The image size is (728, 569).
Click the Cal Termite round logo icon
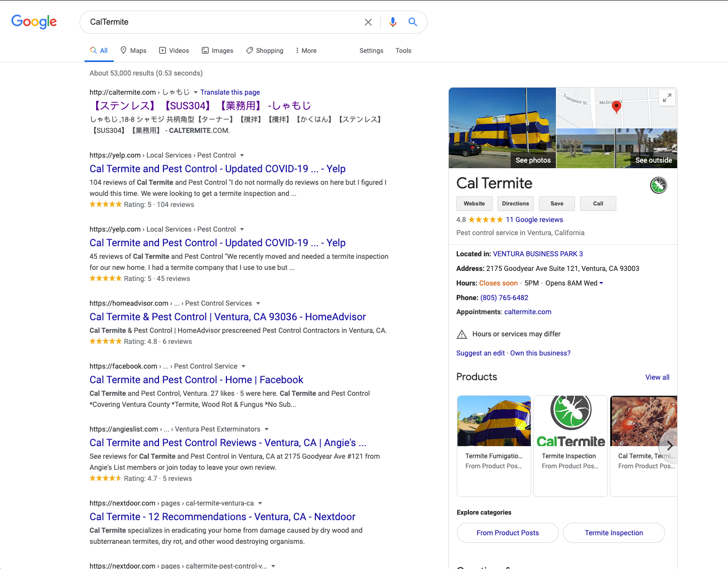[x=659, y=185]
